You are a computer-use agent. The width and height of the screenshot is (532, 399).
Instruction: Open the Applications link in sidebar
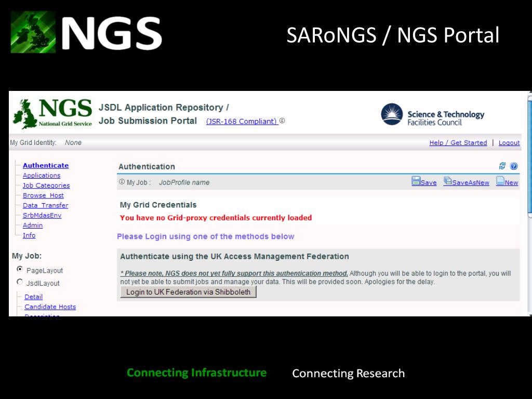click(42, 176)
